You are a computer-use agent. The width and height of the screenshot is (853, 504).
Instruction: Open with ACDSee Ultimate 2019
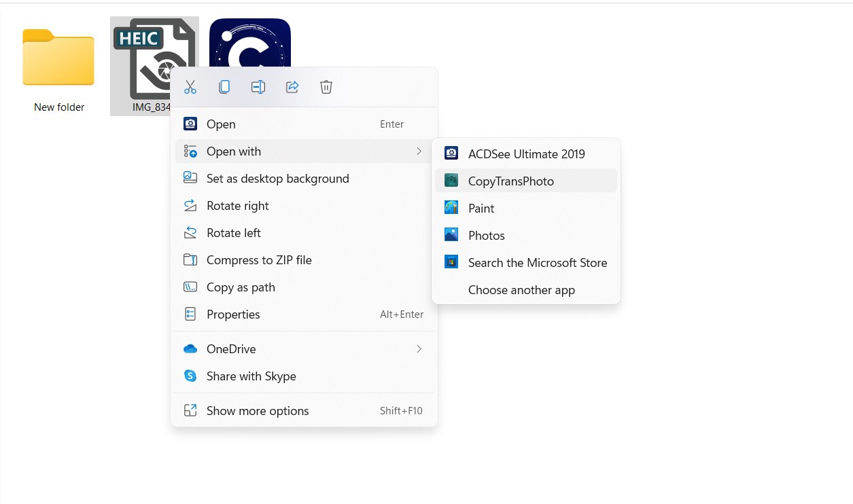point(526,154)
